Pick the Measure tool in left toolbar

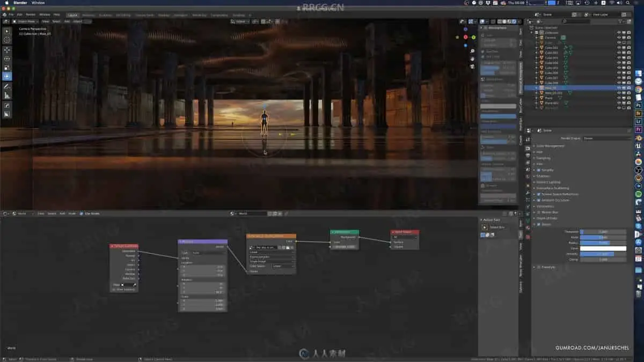pyautogui.click(x=7, y=95)
